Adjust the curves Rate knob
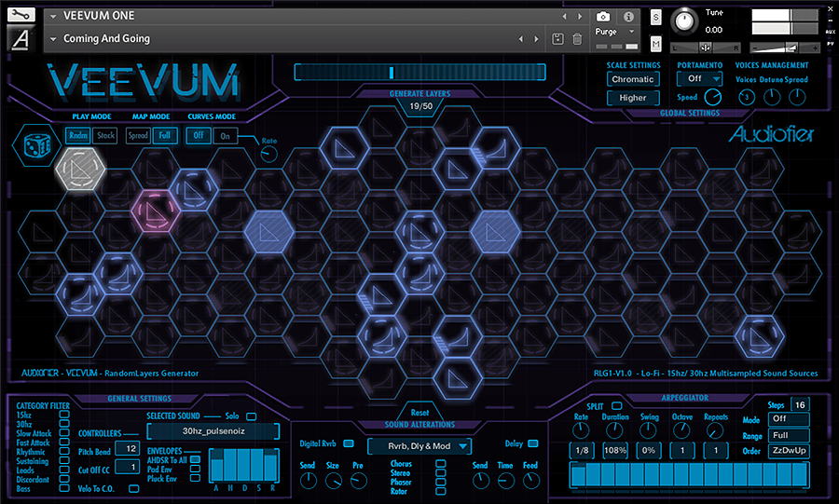The image size is (839, 504). click(268, 155)
